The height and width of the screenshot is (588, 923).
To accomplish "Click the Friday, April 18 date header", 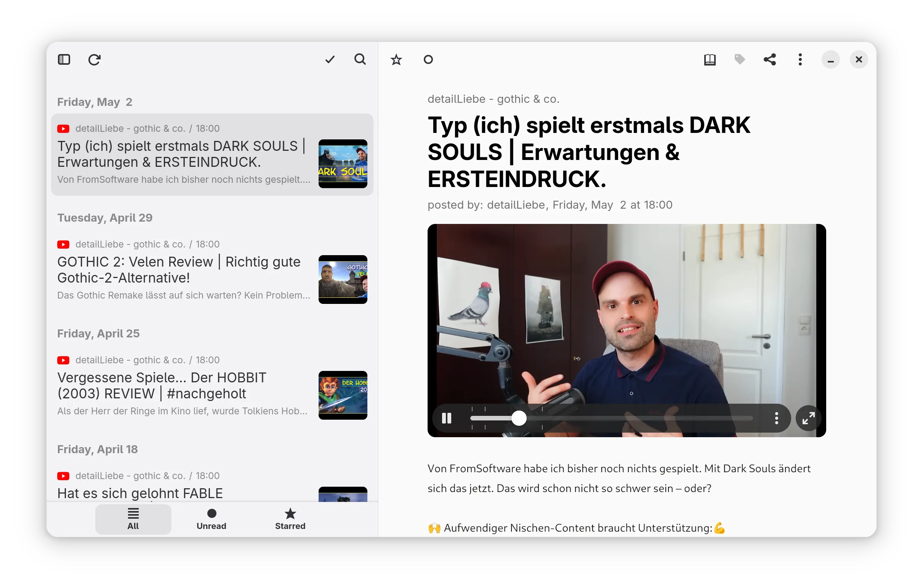I will click(x=97, y=449).
